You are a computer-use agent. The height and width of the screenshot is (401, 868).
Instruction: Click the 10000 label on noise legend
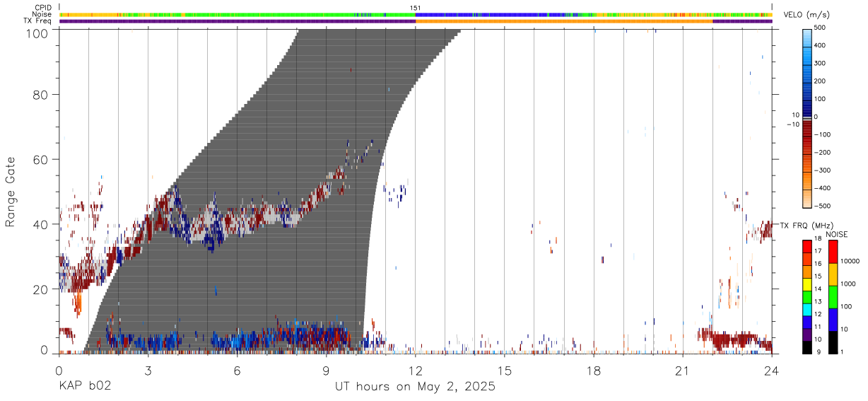850,262
